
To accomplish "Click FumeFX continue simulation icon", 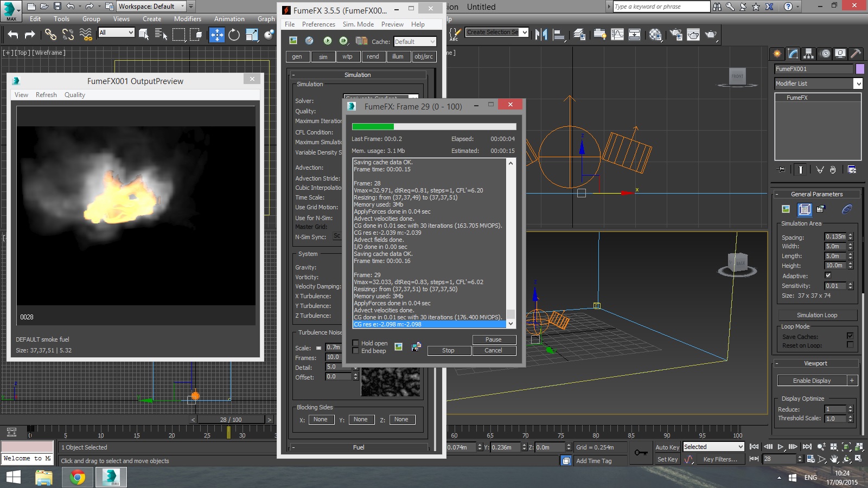I will coord(343,41).
